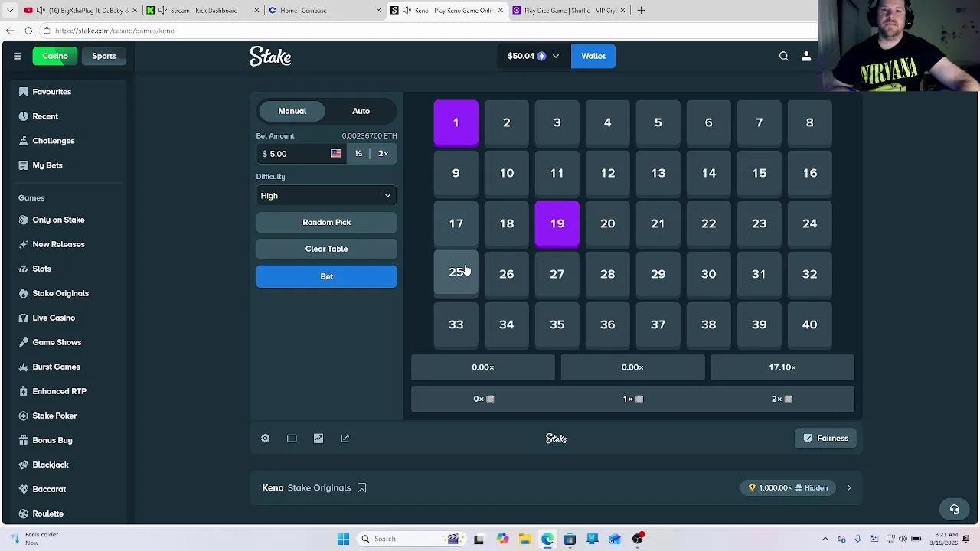The height and width of the screenshot is (551, 980).
Task: Toggle theatre mode icon below the game
Action: (x=292, y=439)
